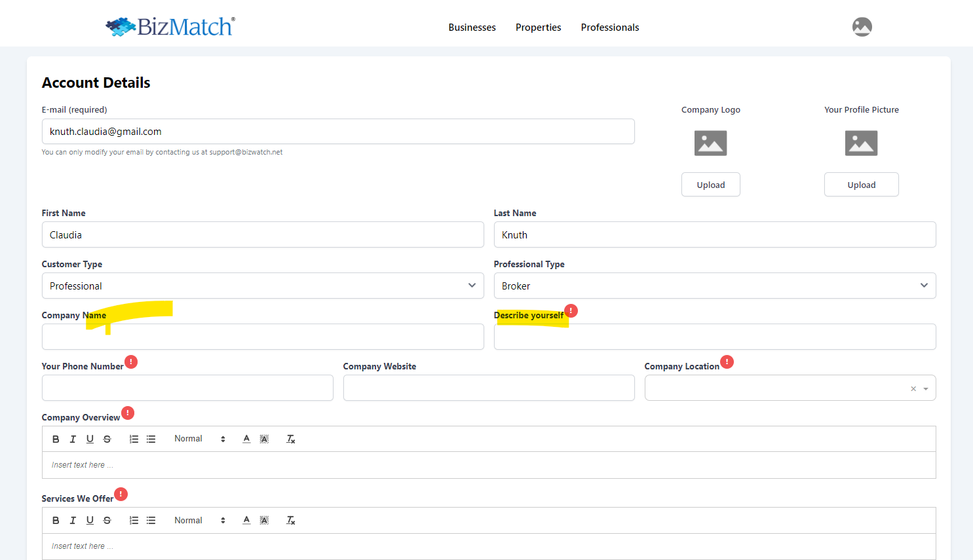The height and width of the screenshot is (560, 973).
Task: Upload a Company Logo
Action: pyautogui.click(x=710, y=185)
